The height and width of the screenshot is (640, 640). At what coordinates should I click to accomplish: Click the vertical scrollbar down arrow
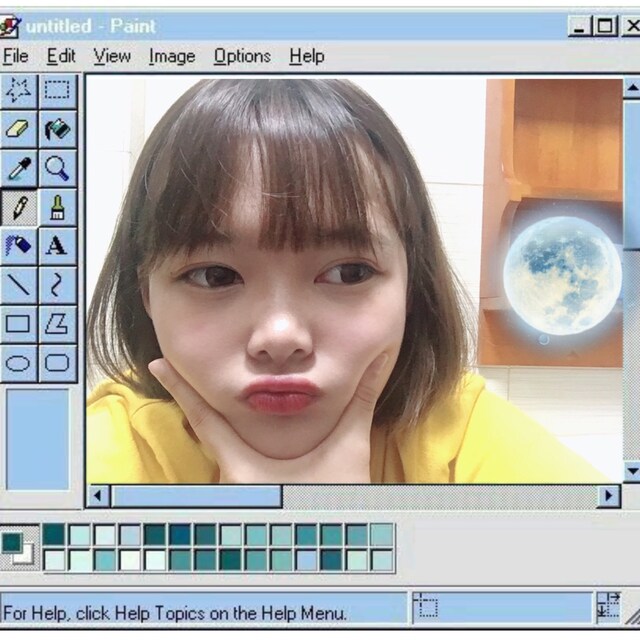(x=631, y=470)
